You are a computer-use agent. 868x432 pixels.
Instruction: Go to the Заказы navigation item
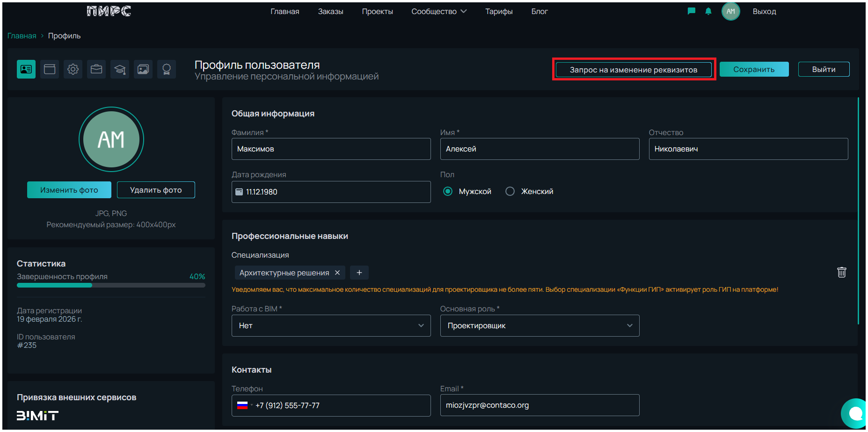click(x=330, y=11)
